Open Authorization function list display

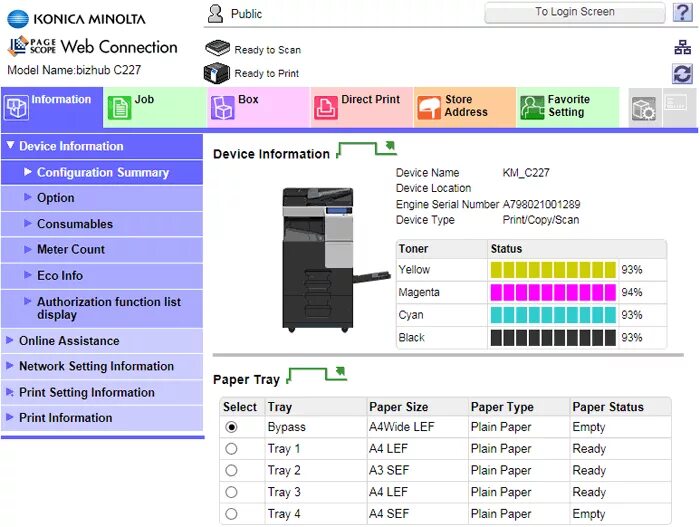tap(102, 309)
